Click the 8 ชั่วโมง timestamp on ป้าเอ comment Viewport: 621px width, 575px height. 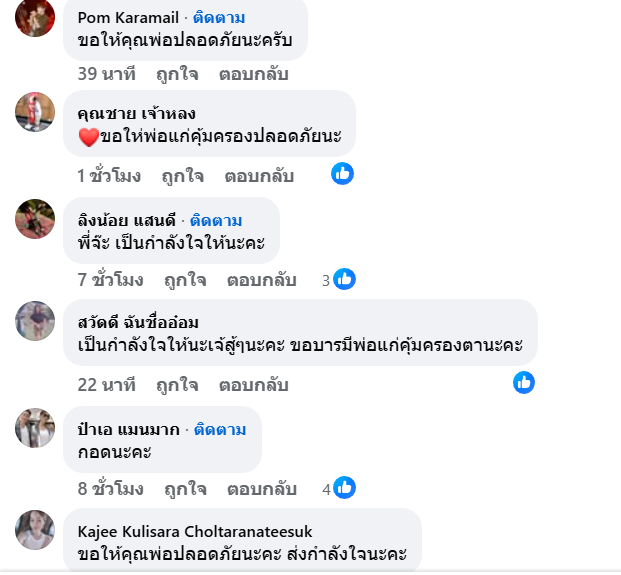coord(111,489)
